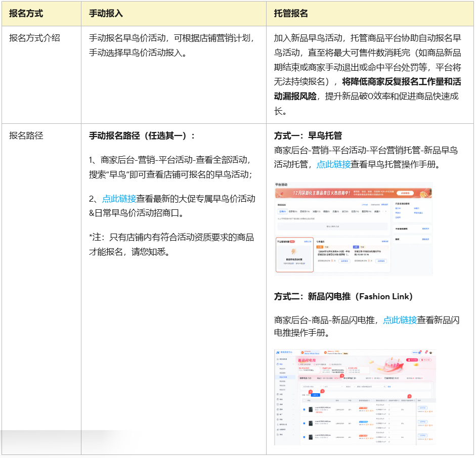Open 点此链接 for 新品闪电推 manual

[x=400, y=320]
